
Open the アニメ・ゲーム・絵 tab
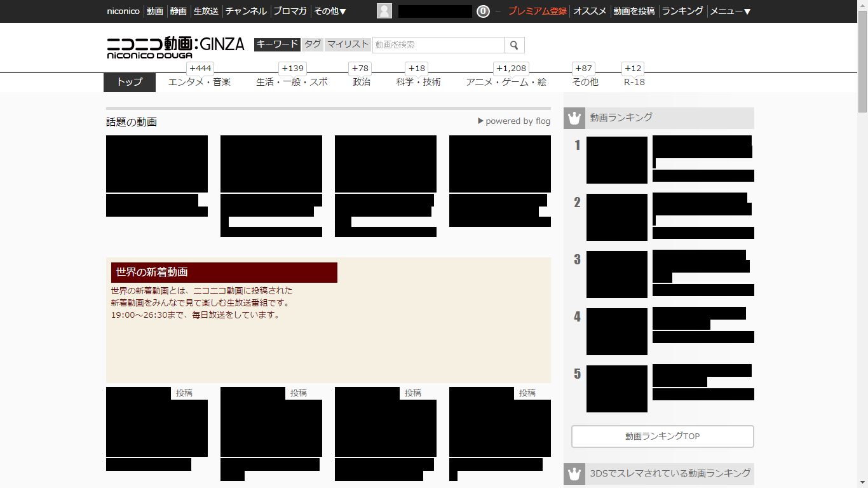[x=506, y=83]
